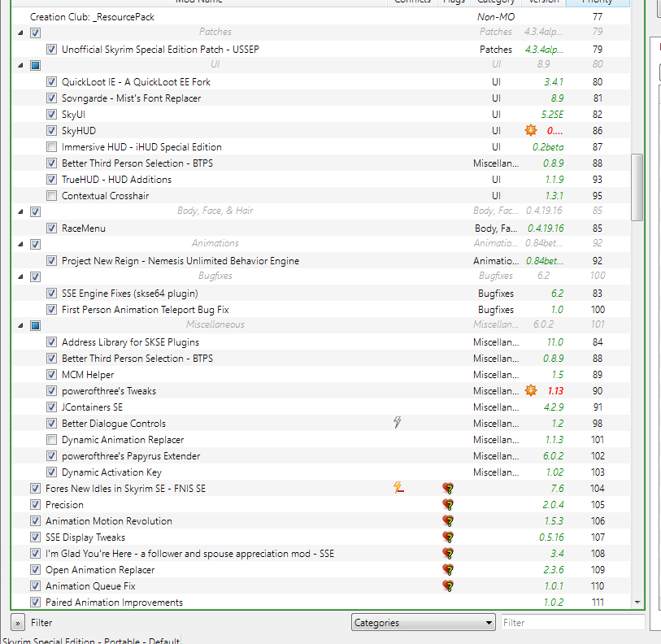Uncheck the RaceMenu mod
Image resolution: width=661 pixels, height=644 pixels.
pos(51,228)
